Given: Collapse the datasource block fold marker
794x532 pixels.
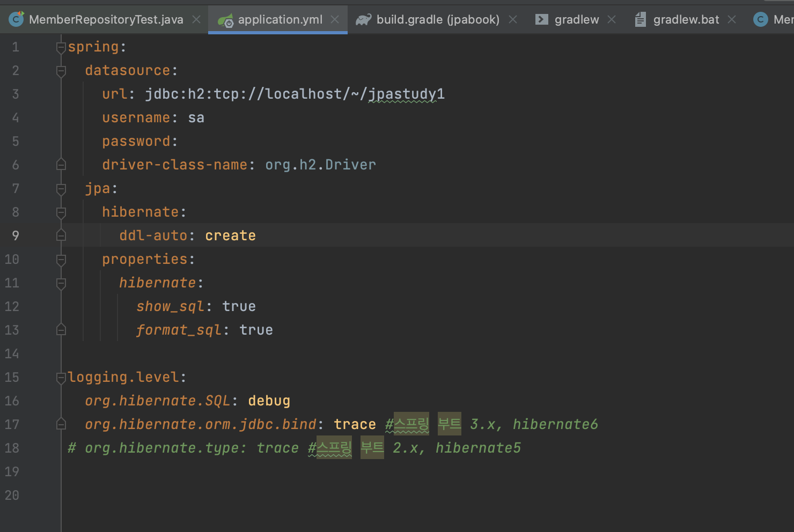Looking at the screenshot, I should (x=61, y=71).
